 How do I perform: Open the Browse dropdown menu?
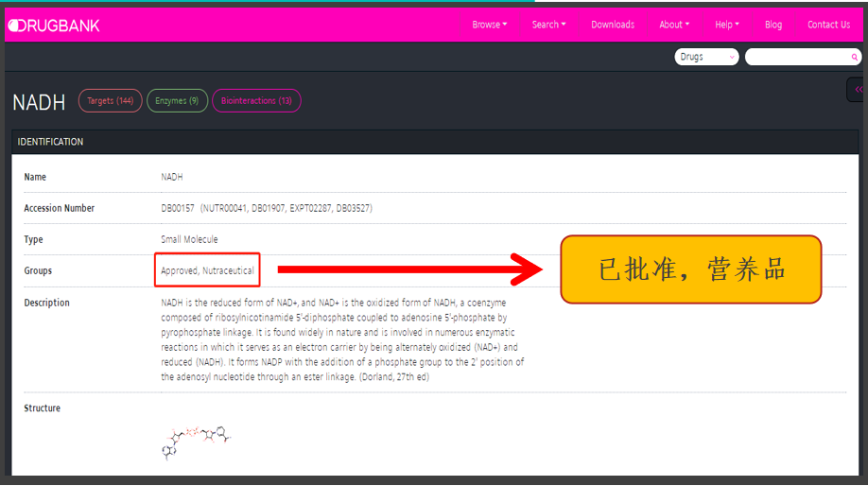click(489, 25)
